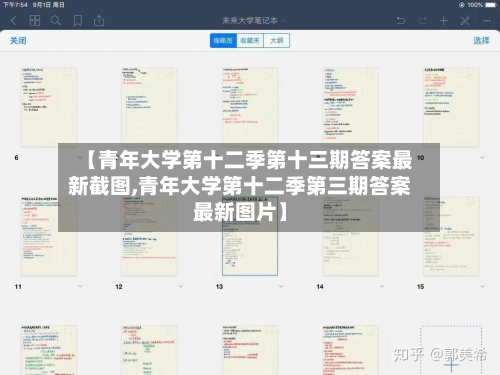Image resolution: width=500 pixels, height=375 pixels.
Task: Tap the 关闭 button
Action: (18, 41)
